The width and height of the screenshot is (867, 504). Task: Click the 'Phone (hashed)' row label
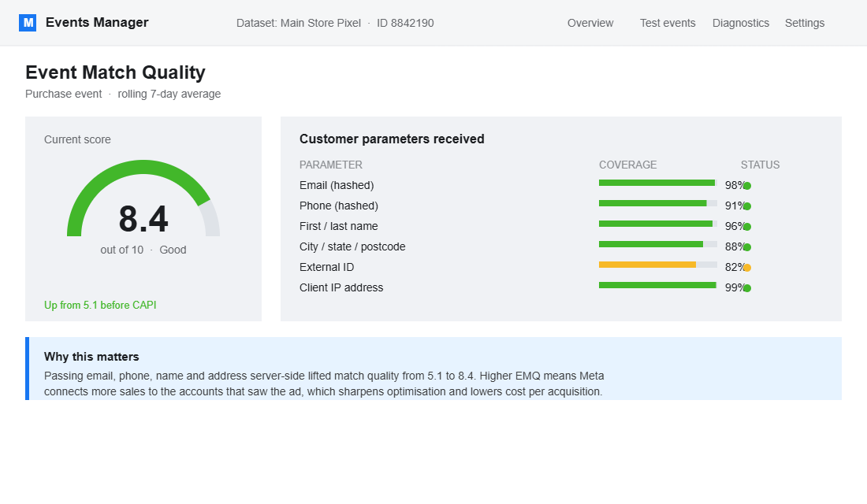[339, 206]
